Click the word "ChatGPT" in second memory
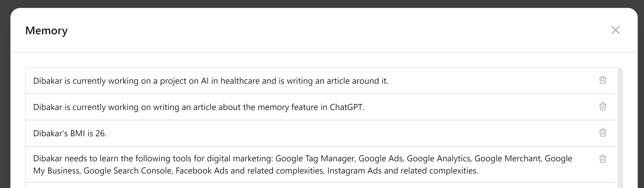Screen dimensions: 644x188 point(346,107)
